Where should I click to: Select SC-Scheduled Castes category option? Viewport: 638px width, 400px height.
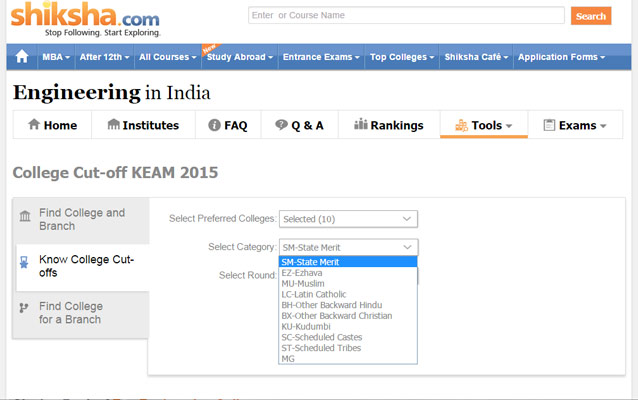(322, 337)
